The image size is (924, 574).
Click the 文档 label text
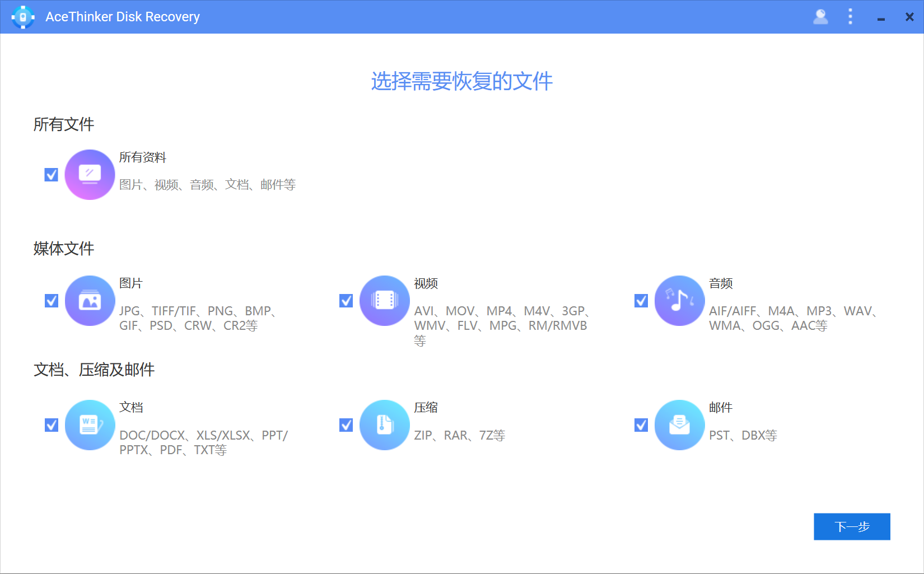coord(131,408)
